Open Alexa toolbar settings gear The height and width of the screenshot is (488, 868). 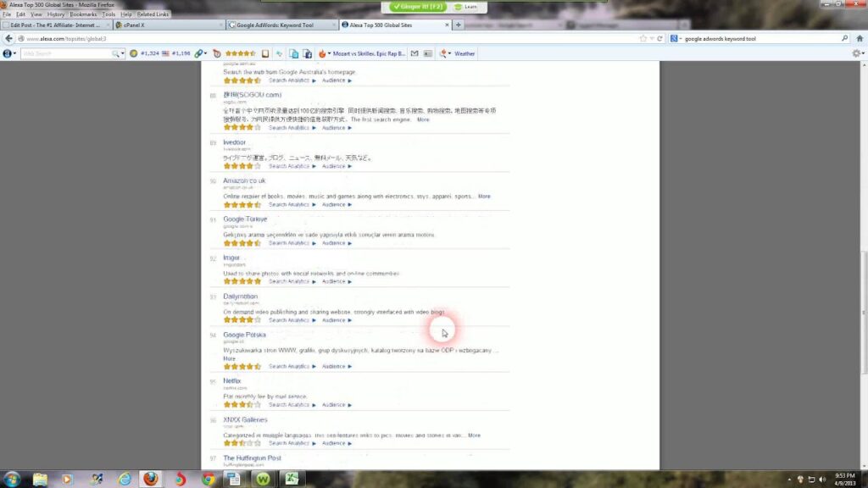858,53
